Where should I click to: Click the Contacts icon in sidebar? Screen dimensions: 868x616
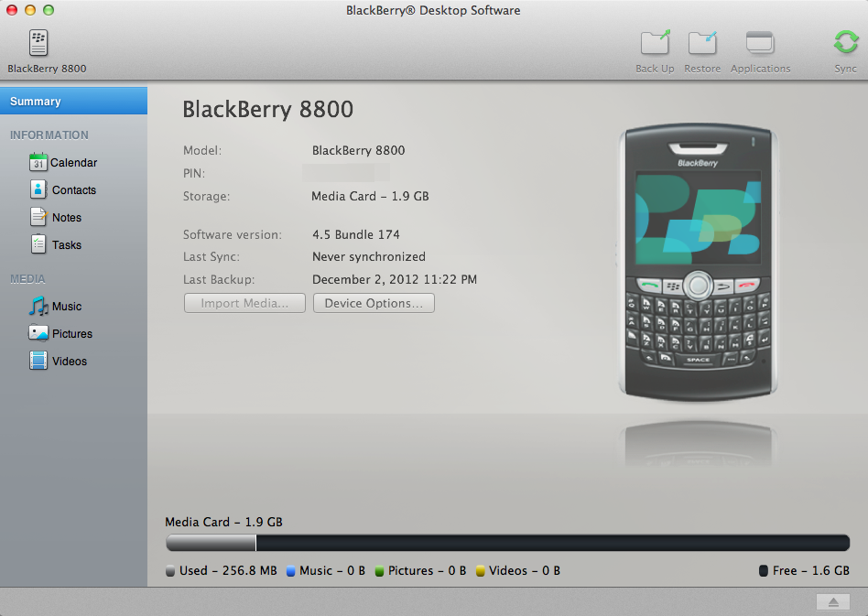38,189
